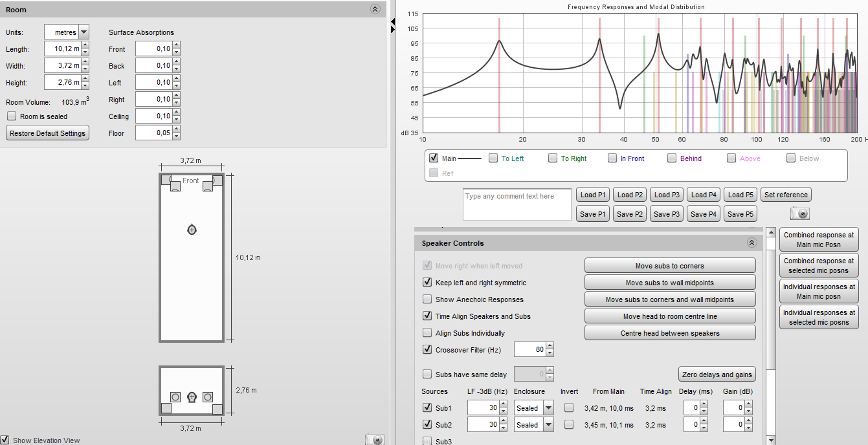Click the bottom-right subwoofer in elevation view
This screenshot has width=868, height=445.
pyautogui.click(x=217, y=409)
